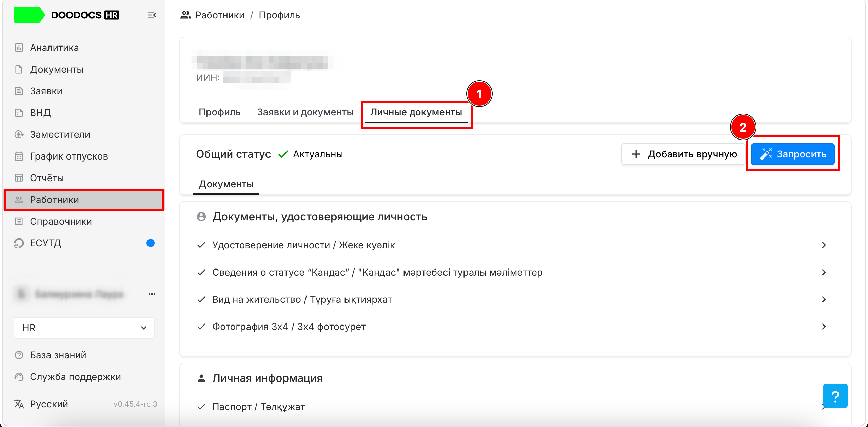Image resolution: width=868 pixels, height=427 pixels.
Task: Open the Аналитика section icon
Action: (x=19, y=48)
